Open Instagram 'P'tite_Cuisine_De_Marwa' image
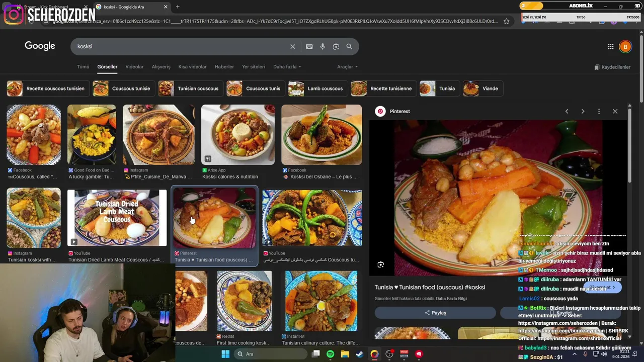The height and width of the screenshot is (362, 644). tap(158, 135)
